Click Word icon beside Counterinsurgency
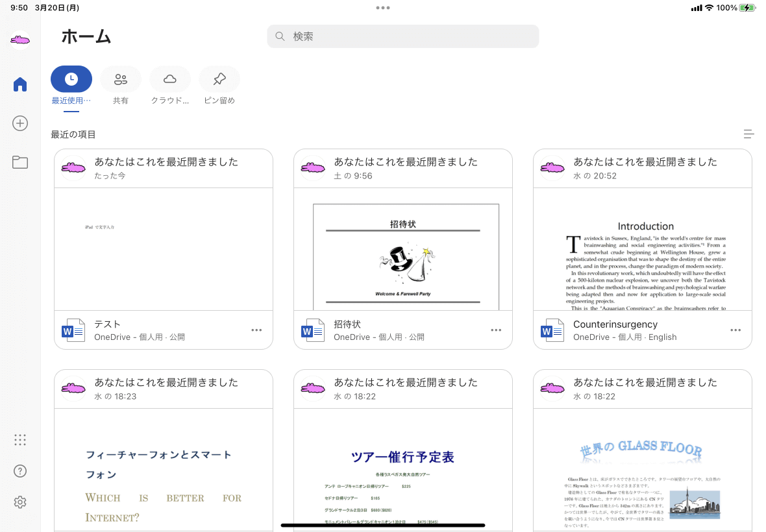 (x=552, y=330)
